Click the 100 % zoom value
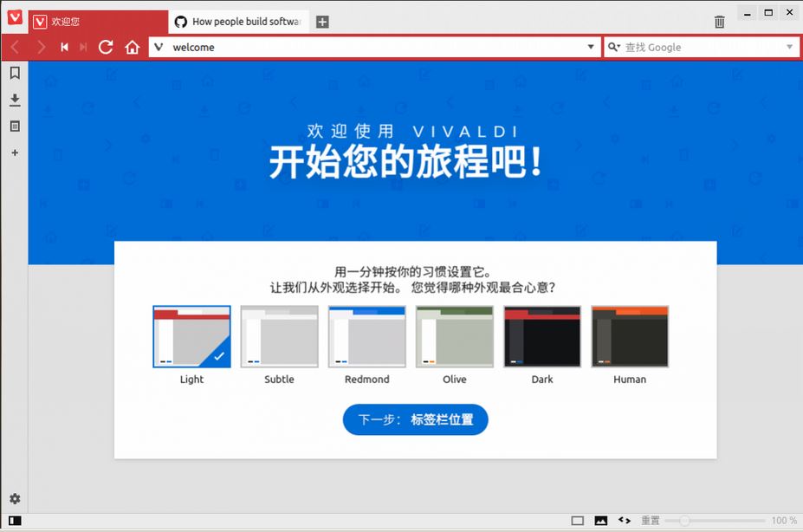This screenshot has width=803, height=532. pos(784,520)
